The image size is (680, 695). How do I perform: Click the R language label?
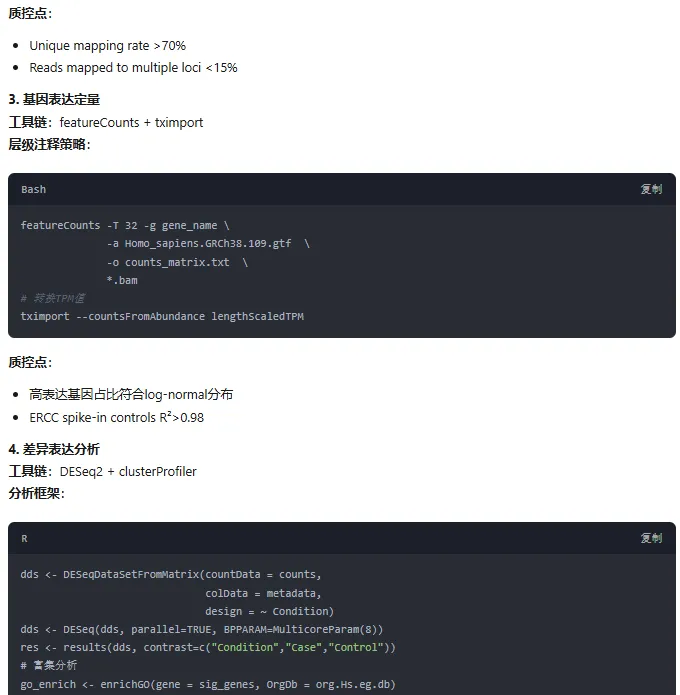coord(24,538)
